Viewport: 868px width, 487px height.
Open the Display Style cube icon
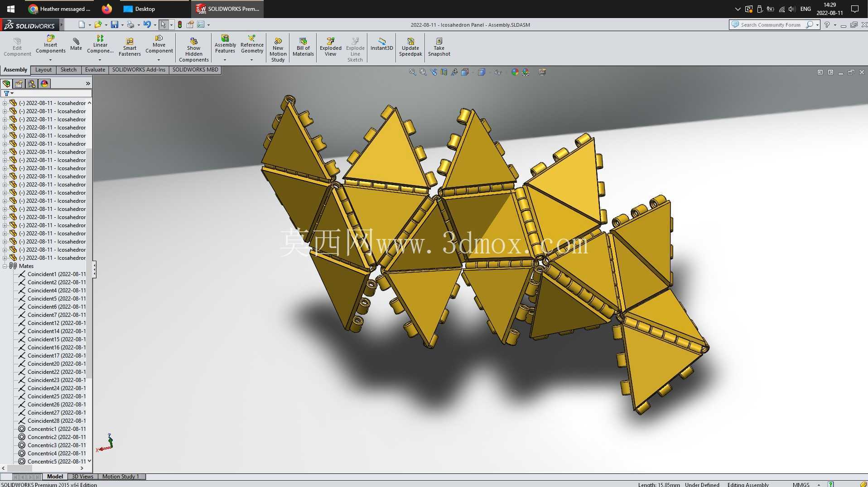point(482,72)
